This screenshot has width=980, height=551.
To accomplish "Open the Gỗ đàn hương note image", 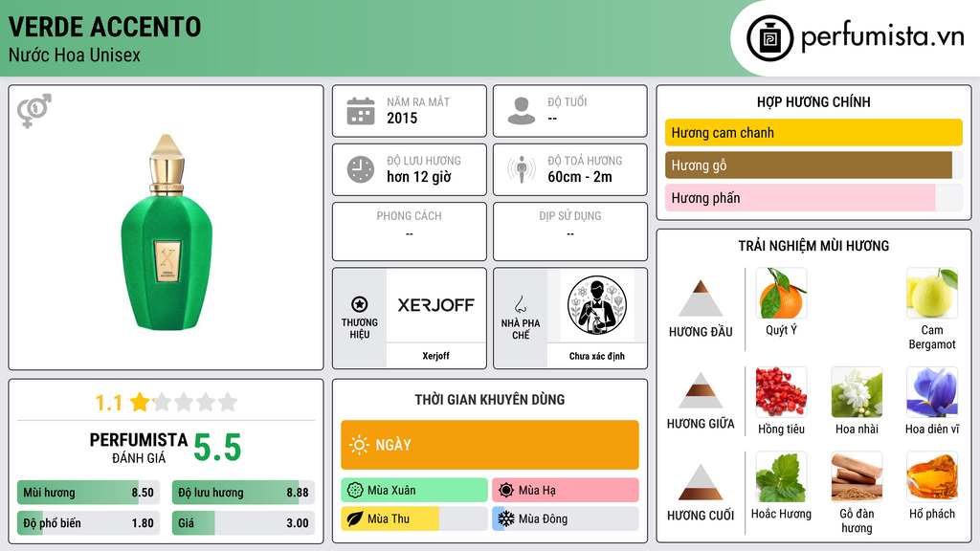I will coord(857,476).
